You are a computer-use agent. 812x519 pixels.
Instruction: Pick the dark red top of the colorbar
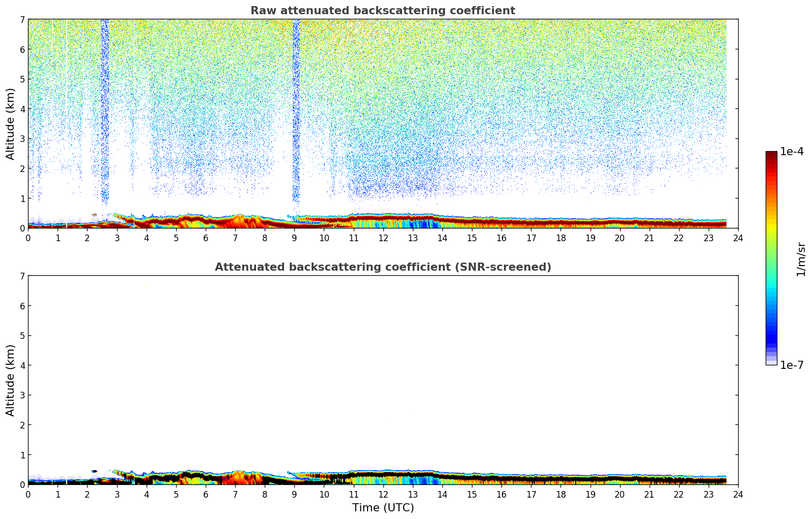tap(771, 155)
